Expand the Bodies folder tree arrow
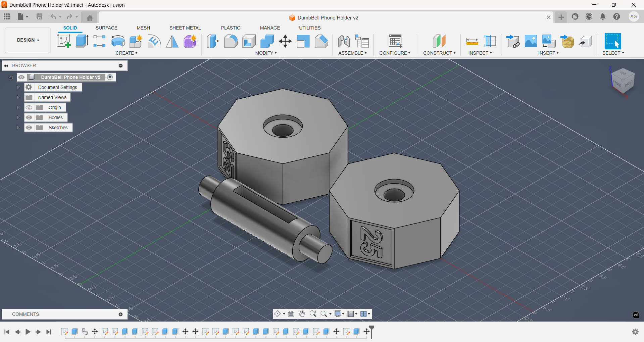The width and height of the screenshot is (644, 342). click(x=18, y=117)
